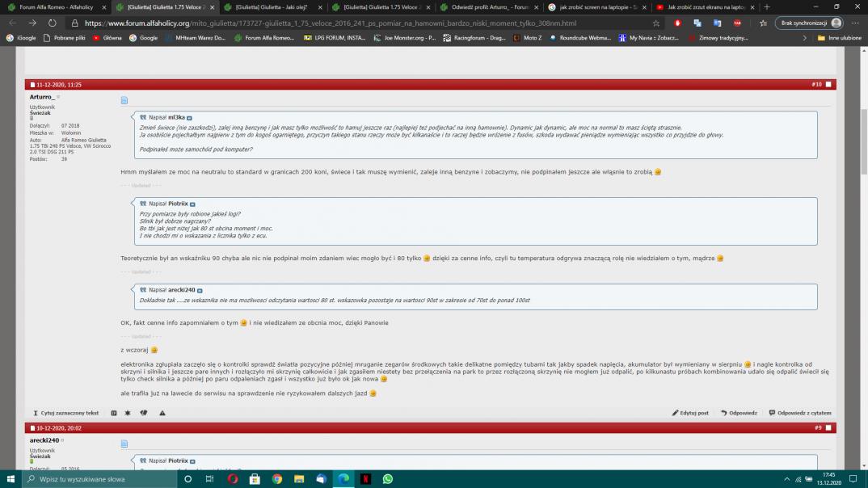Switch to jak zrobić screen na laptopie tab
868x488 pixels.
point(597,7)
